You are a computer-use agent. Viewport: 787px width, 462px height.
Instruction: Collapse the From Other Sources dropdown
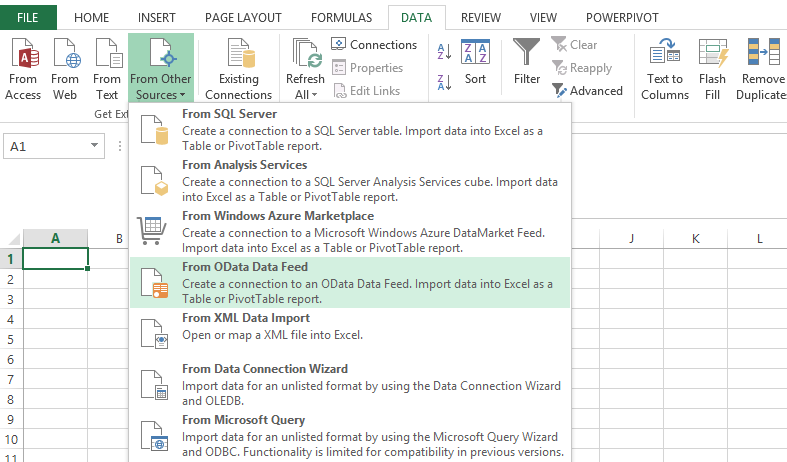tap(161, 68)
